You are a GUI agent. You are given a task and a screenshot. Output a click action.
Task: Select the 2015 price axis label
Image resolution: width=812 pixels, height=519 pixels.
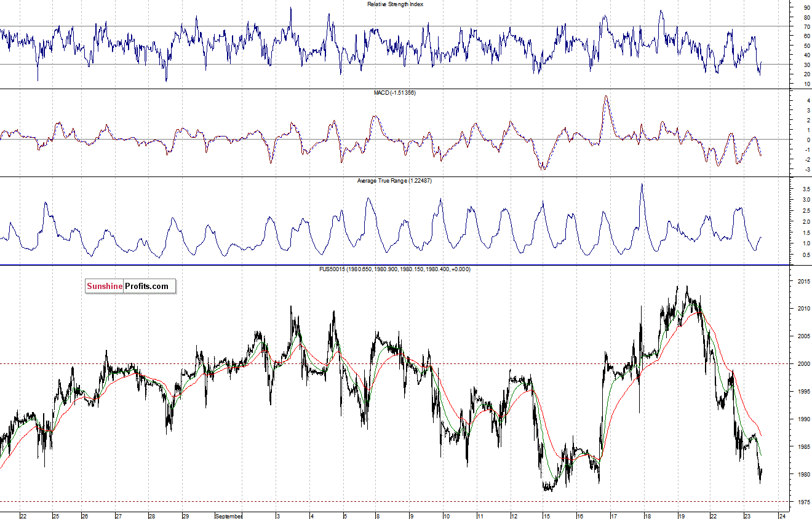[803, 282]
